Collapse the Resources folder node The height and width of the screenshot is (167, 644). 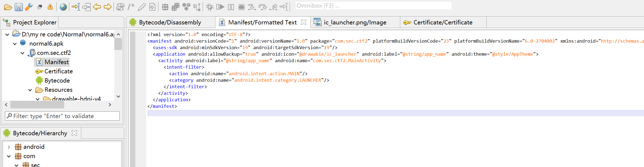tap(30, 90)
